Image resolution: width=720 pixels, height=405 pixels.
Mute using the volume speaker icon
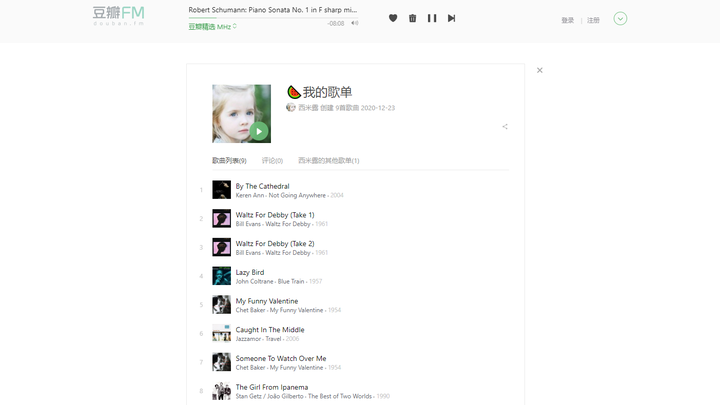point(354,23)
